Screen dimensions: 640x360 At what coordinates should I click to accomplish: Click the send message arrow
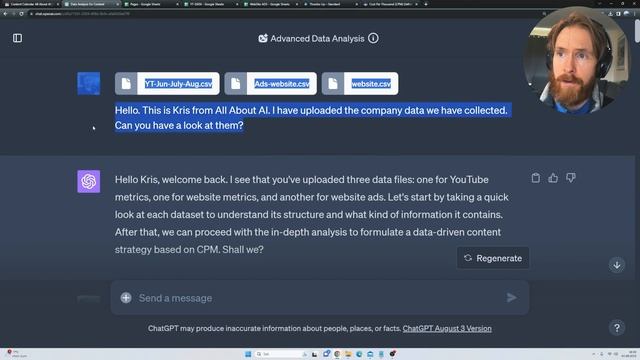point(511,298)
